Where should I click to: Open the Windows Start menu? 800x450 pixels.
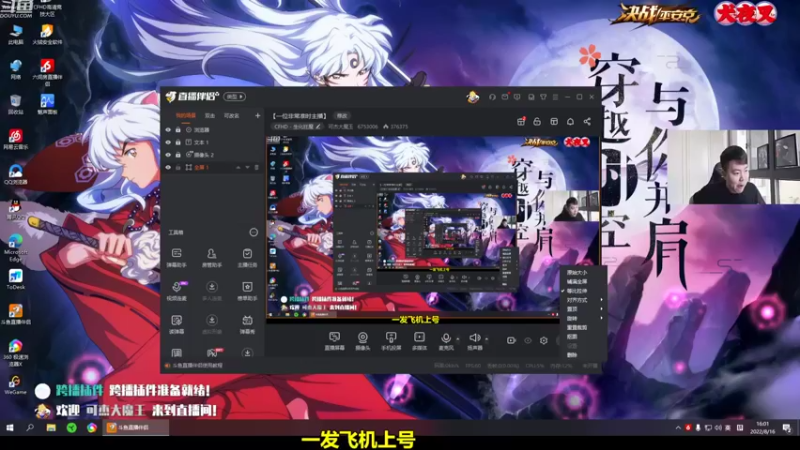pyautogui.click(x=10, y=428)
